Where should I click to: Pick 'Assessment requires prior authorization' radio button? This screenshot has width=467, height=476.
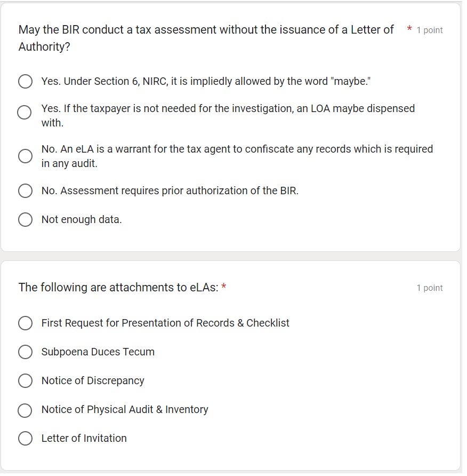tap(25, 191)
